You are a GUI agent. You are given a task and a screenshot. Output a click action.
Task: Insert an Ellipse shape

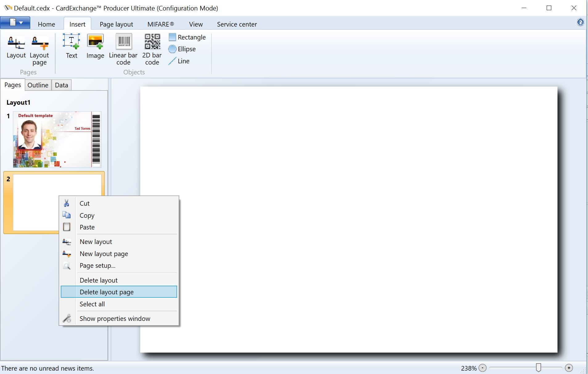pyautogui.click(x=182, y=49)
